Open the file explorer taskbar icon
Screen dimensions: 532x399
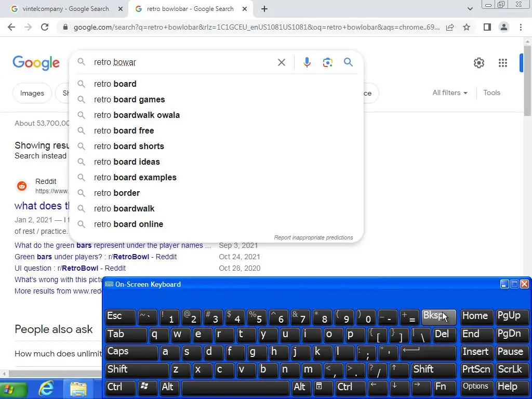click(x=78, y=390)
